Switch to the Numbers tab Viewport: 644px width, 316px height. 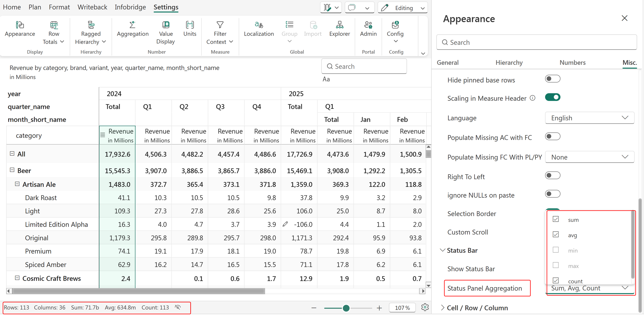coord(572,62)
